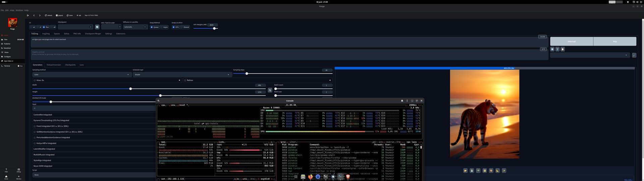
Task: Expand ControlNet Integrated section
Action: point(94,115)
